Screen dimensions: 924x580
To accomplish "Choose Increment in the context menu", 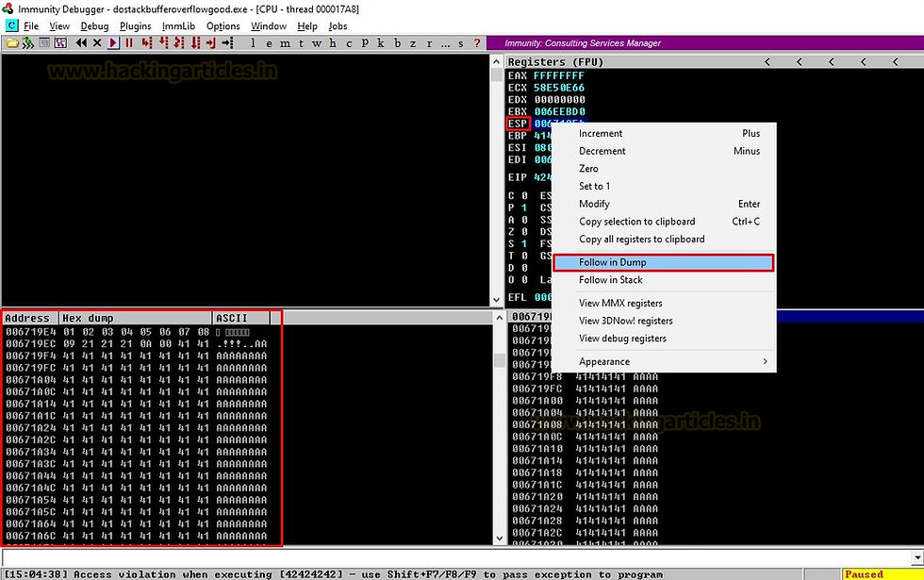I will tap(664, 133).
